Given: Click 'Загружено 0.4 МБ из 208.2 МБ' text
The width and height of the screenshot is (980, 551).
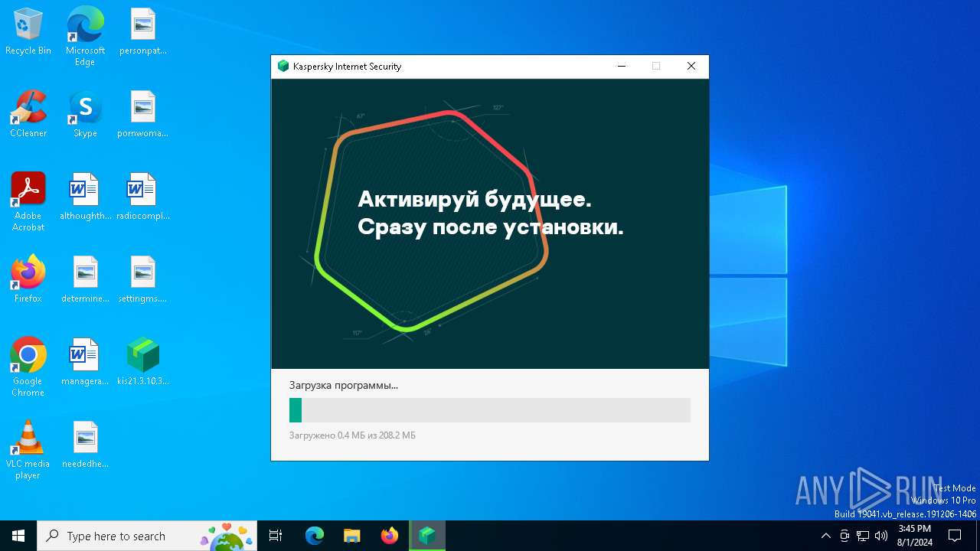Looking at the screenshot, I should click(x=352, y=435).
